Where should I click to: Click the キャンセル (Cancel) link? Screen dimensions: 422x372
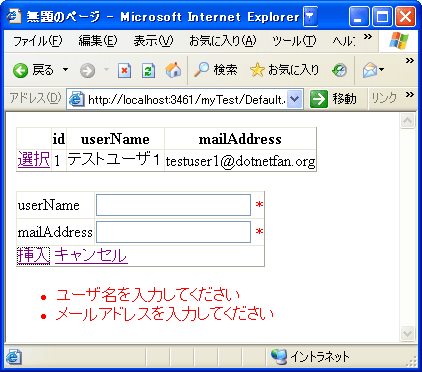[91, 256]
